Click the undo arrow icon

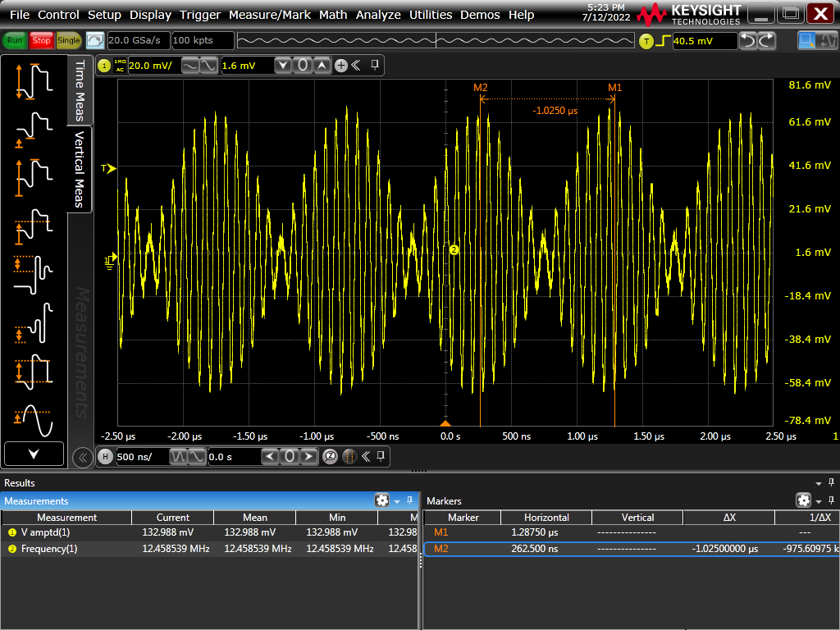[x=747, y=41]
